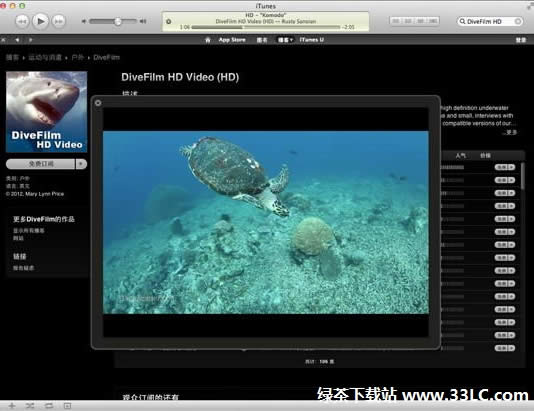Click the free button in the first episode row

coord(505,167)
